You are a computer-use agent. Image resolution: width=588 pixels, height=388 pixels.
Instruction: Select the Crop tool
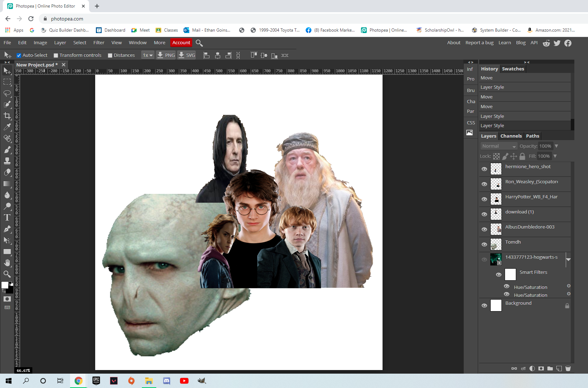(x=7, y=116)
